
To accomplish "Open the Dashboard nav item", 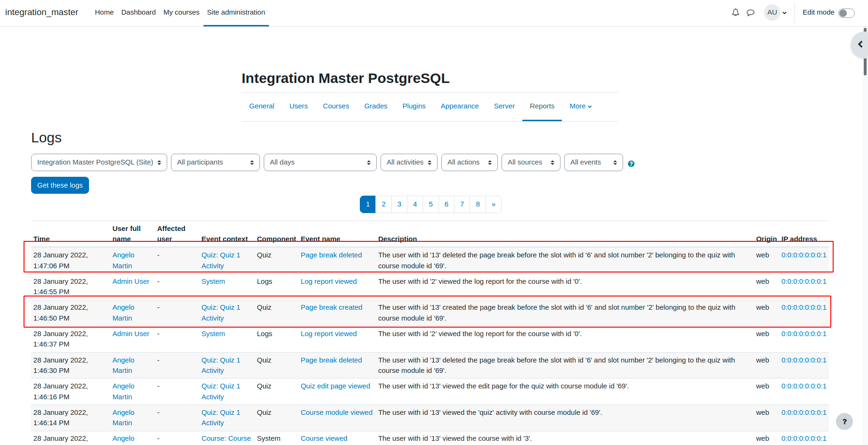I will point(138,12).
